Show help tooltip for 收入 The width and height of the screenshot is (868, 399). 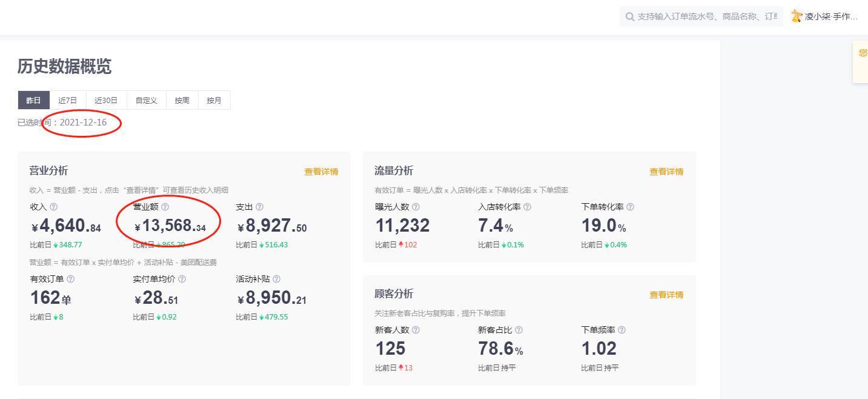click(x=53, y=207)
